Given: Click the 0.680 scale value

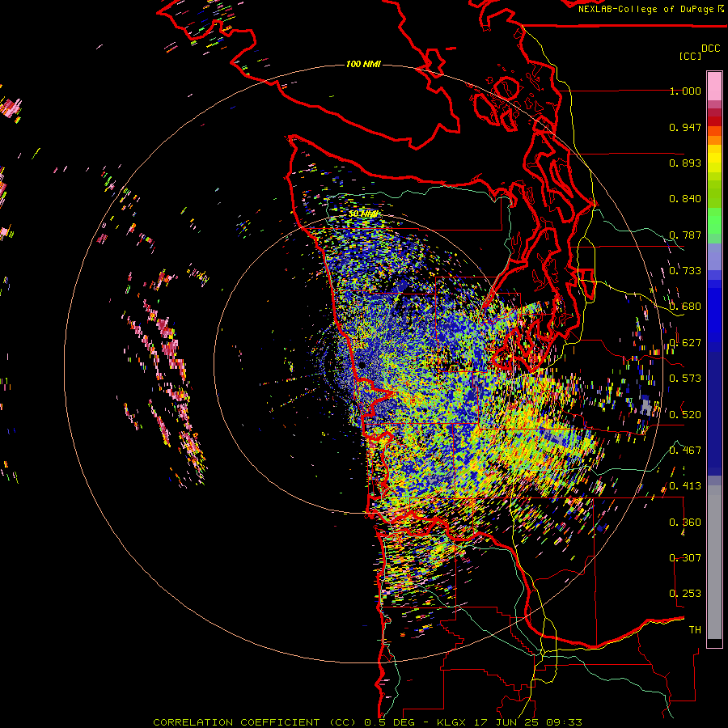Looking at the screenshot, I should [685, 307].
